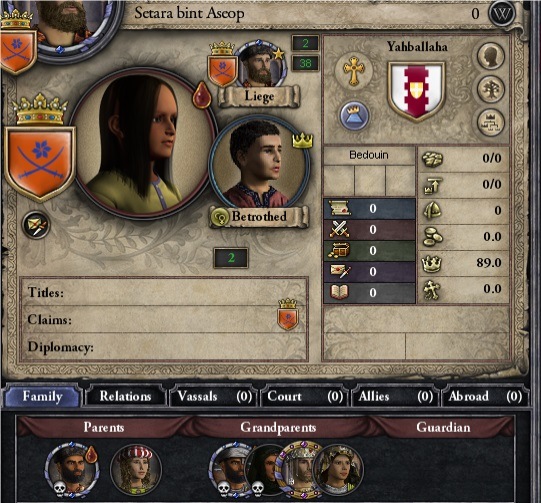Open the Allies tab

click(395, 396)
